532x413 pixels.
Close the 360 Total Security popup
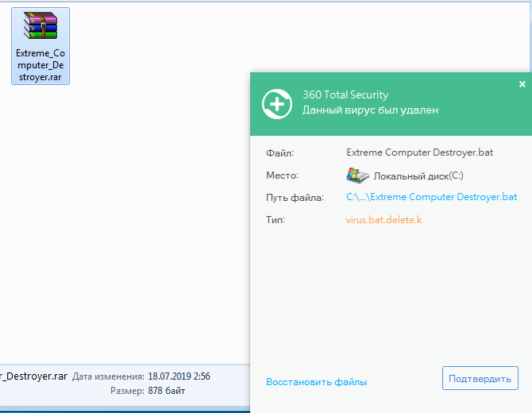522,84
